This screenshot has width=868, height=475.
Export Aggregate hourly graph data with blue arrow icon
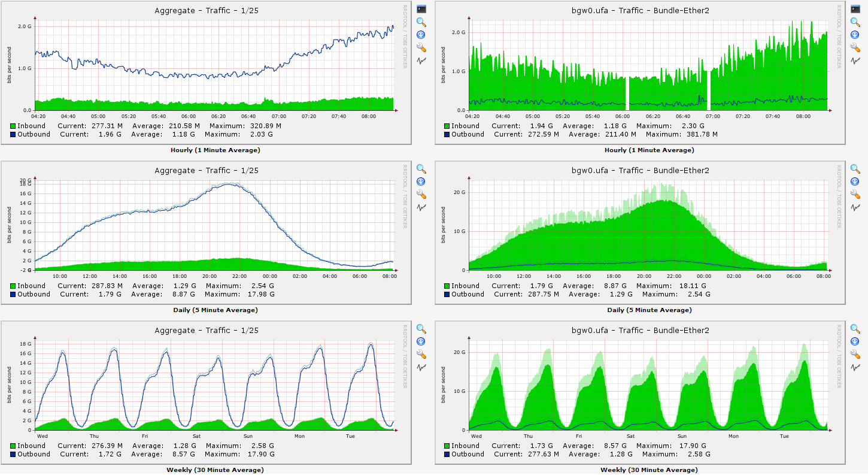click(x=421, y=35)
